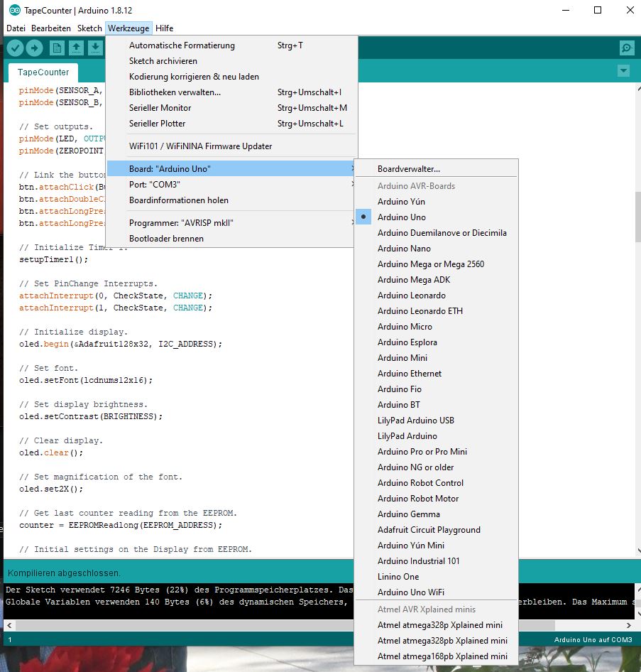Select Arduino Gemma board
The width and height of the screenshot is (641, 672).
(437, 514)
